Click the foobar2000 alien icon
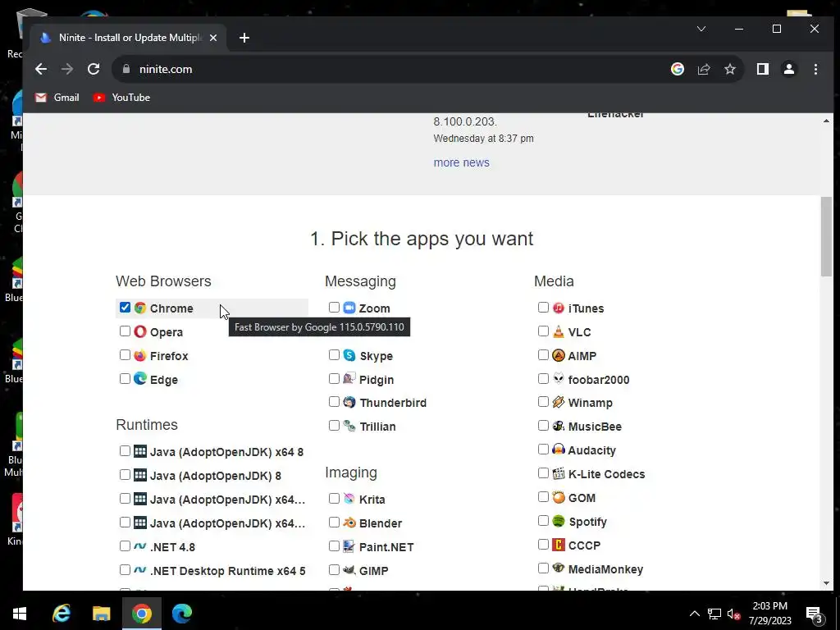 (558, 379)
